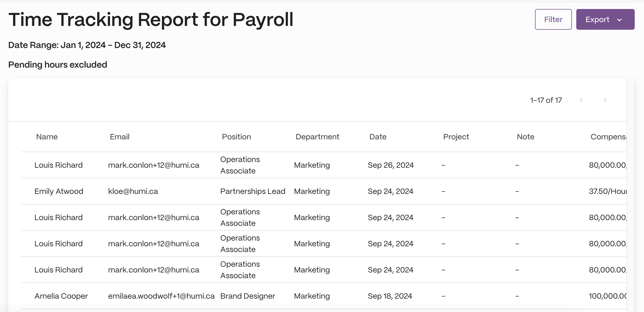Go to the next page arrow

tap(605, 100)
